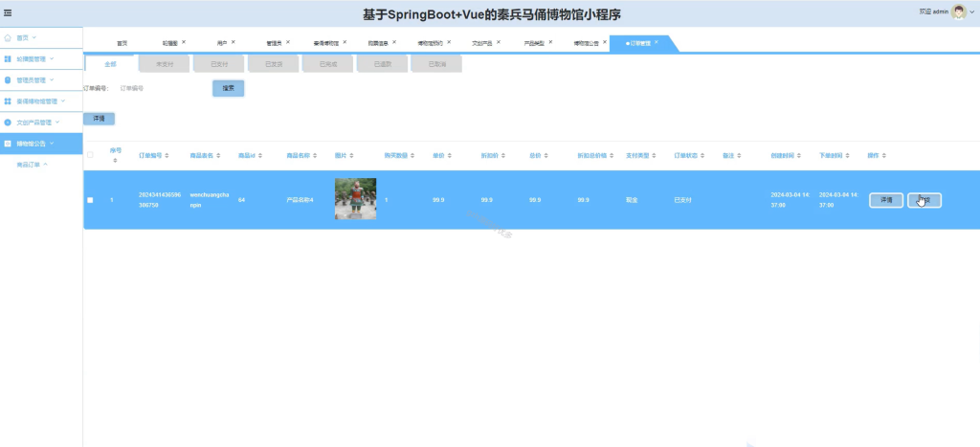Show orders under the 全部 filter tab
This screenshot has width=980, height=447.
(x=110, y=64)
